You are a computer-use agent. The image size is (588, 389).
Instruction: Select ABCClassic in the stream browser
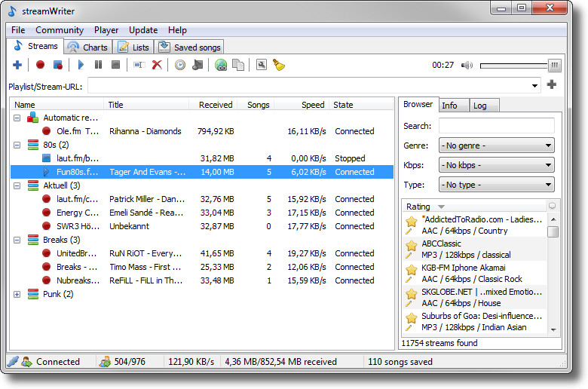tap(475, 249)
